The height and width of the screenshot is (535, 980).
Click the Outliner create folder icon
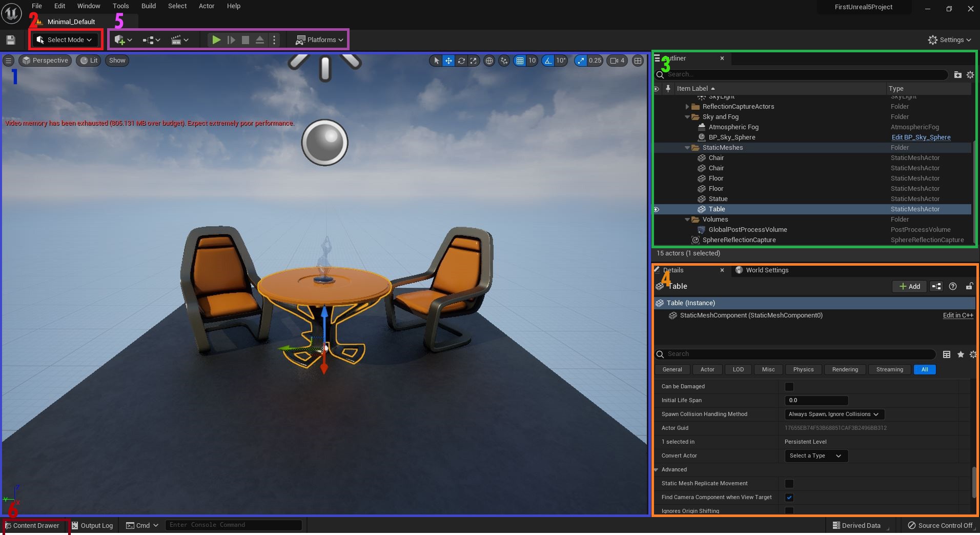pyautogui.click(x=957, y=75)
